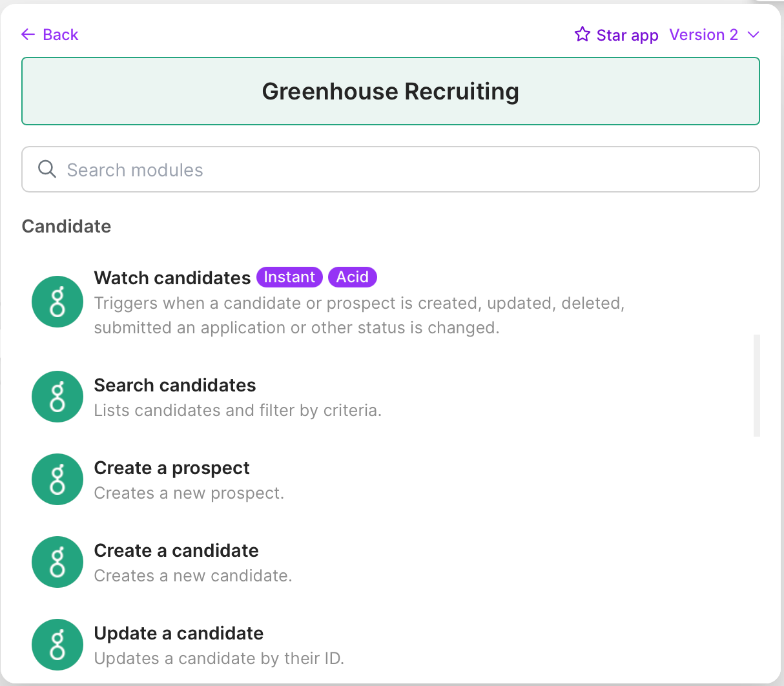Select the Search candidates module title

175,385
